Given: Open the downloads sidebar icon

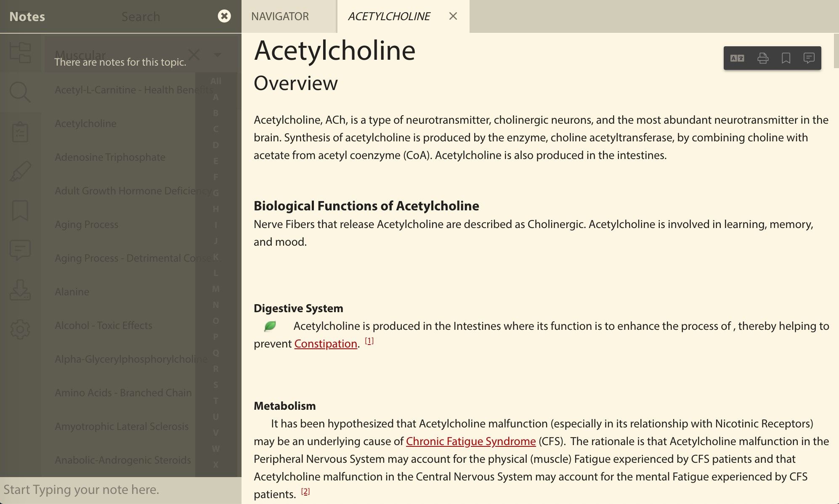Looking at the screenshot, I should coord(20,290).
